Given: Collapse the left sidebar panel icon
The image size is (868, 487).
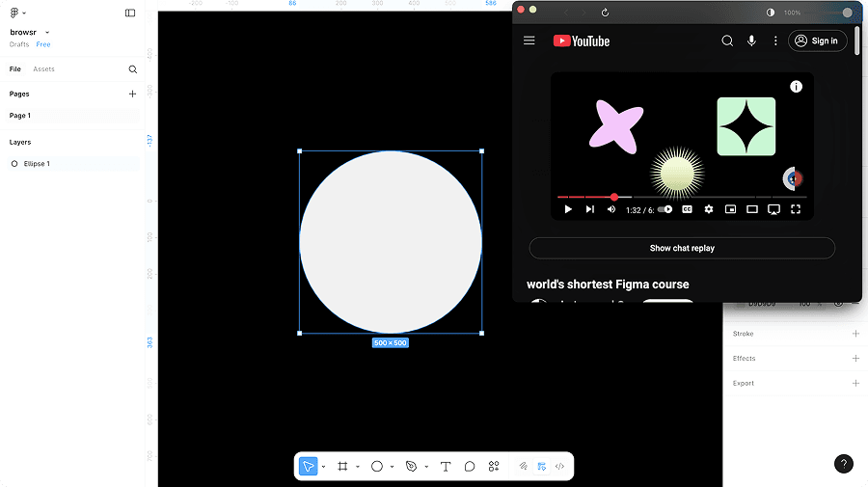Looking at the screenshot, I should (130, 13).
